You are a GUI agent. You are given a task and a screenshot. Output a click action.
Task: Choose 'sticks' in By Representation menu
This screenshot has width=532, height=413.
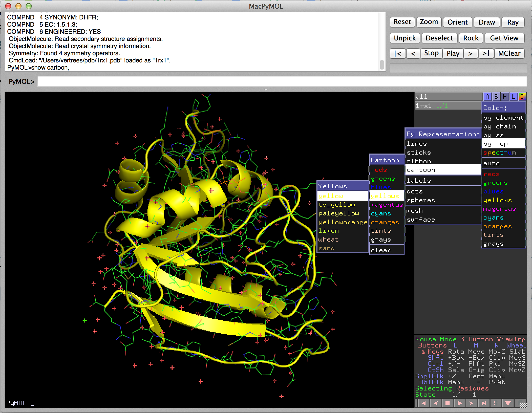pyautogui.click(x=443, y=153)
